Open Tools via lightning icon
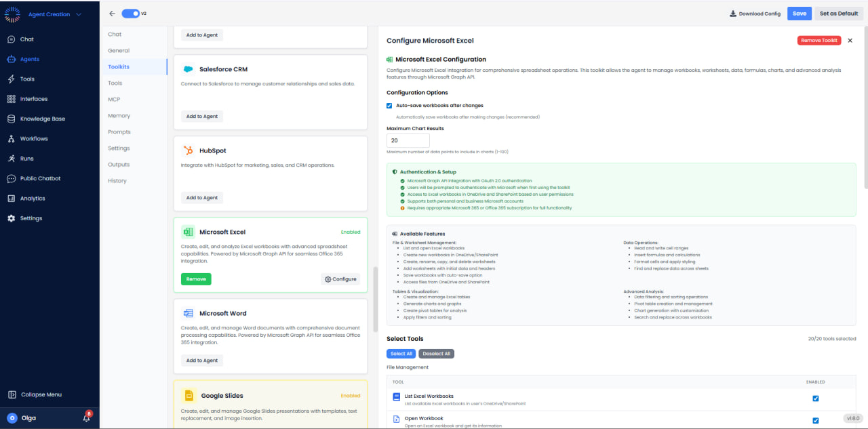Viewport: 868px width, 429px height. point(12,79)
